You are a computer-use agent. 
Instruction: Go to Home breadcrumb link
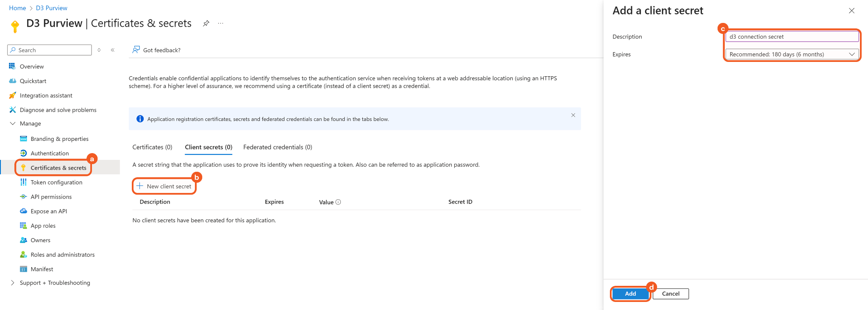point(17,8)
